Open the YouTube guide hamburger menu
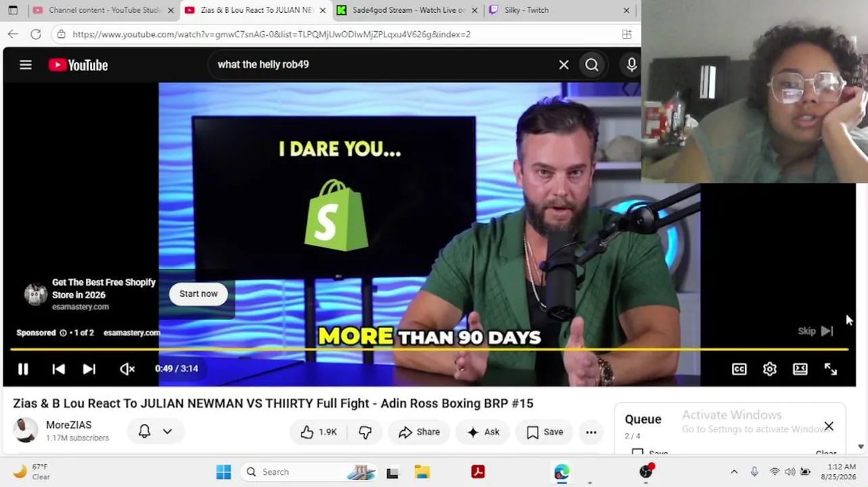Screen dimensions: 868x487 (26, 65)
